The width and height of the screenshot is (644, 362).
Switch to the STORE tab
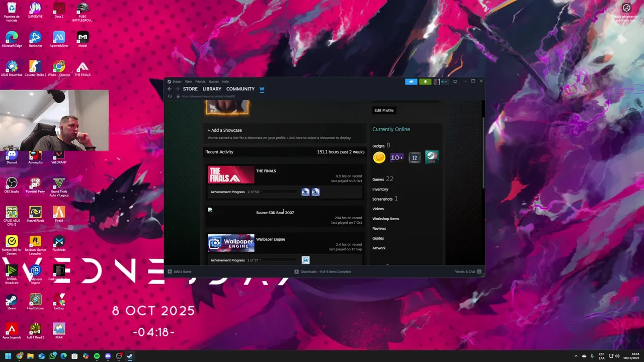pyautogui.click(x=190, y=89)
